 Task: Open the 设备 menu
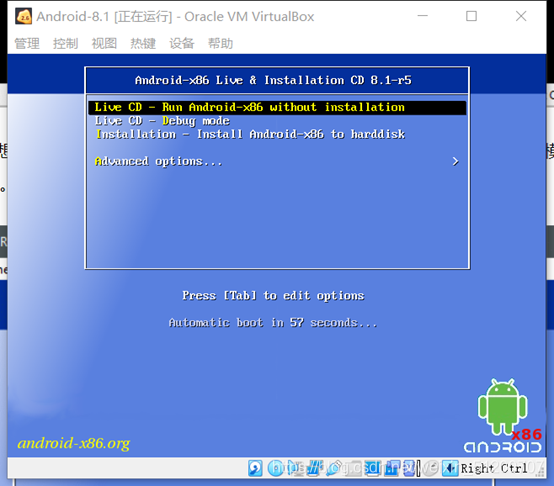click(x=182, y=43)
